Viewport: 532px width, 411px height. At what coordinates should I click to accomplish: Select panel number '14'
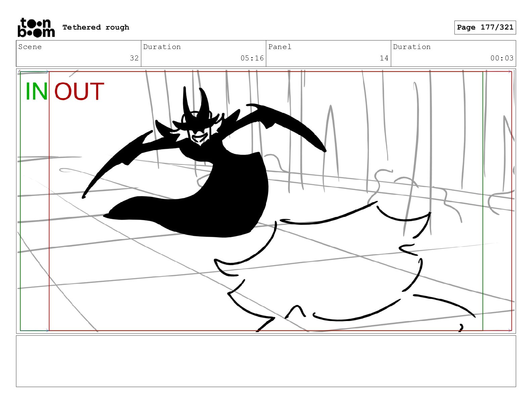pos(384,58)
